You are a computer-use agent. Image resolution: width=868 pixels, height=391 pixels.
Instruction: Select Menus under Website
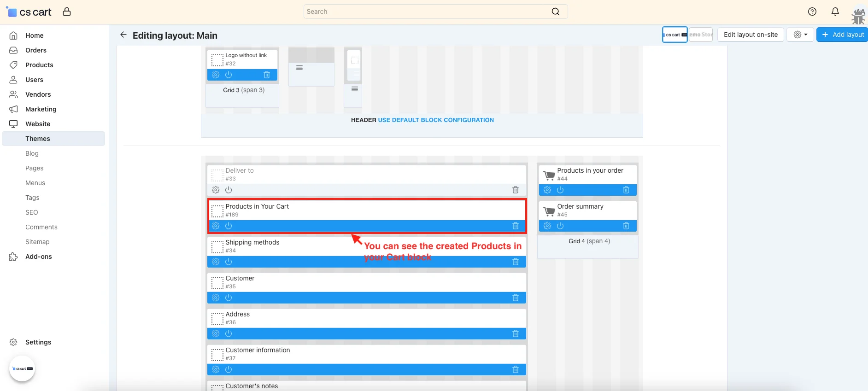click(x=35, y=183)
